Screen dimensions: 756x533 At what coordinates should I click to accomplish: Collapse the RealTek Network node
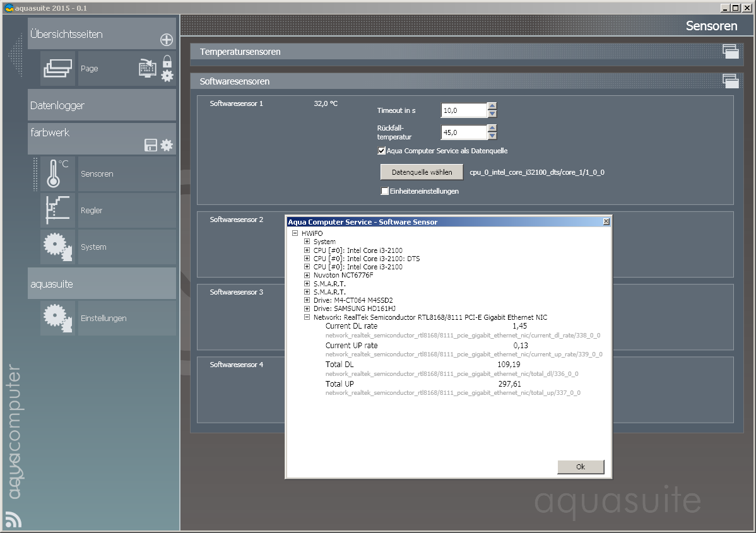click(x=307, y=317)
